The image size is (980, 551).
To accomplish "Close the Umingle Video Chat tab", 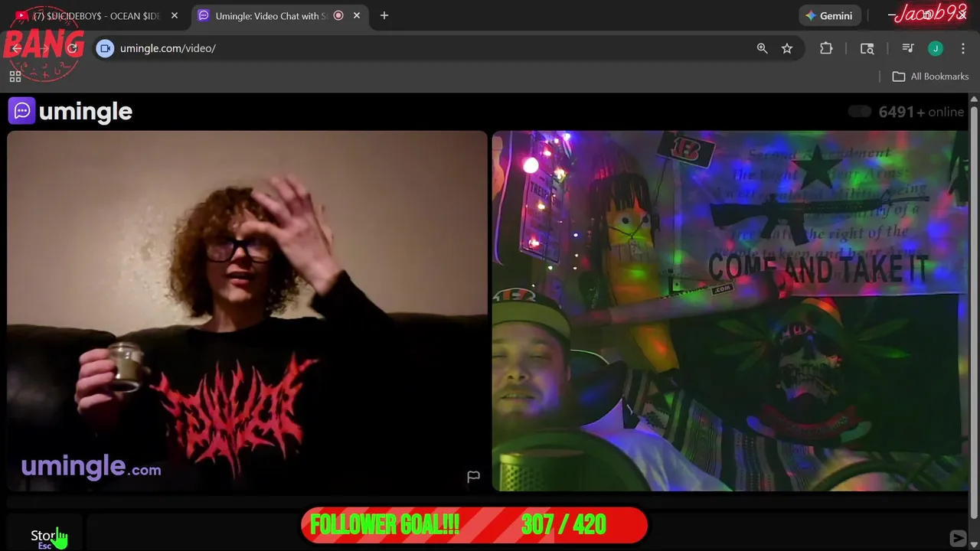I will pyautogui.click(x=357, y=15).
